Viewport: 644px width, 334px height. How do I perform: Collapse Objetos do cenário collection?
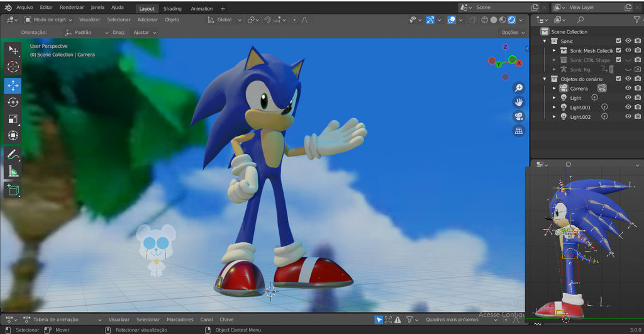coord(545,79)
